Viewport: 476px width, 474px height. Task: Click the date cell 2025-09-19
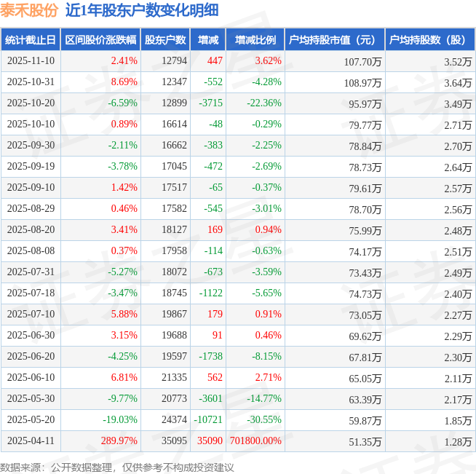[x=31, y=166]
